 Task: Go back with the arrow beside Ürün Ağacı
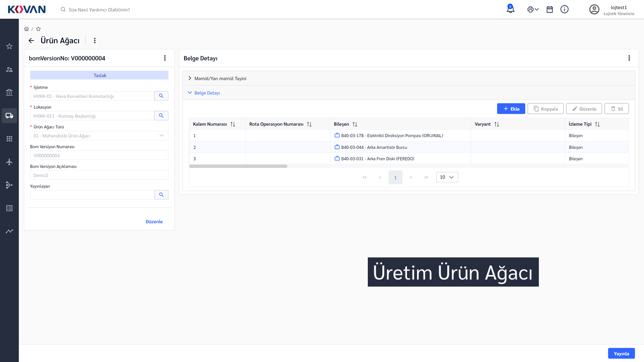[x=31, y=41]
